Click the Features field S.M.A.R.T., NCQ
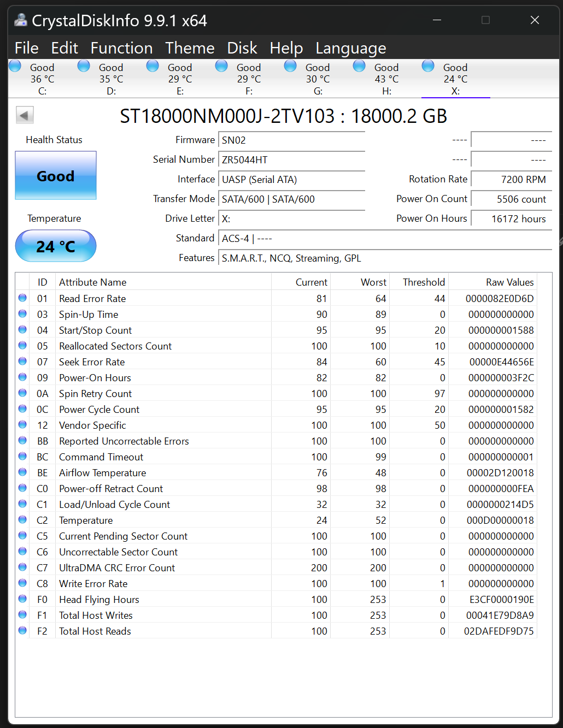Viewport: 563px width, 728px height. click(385, 258)
